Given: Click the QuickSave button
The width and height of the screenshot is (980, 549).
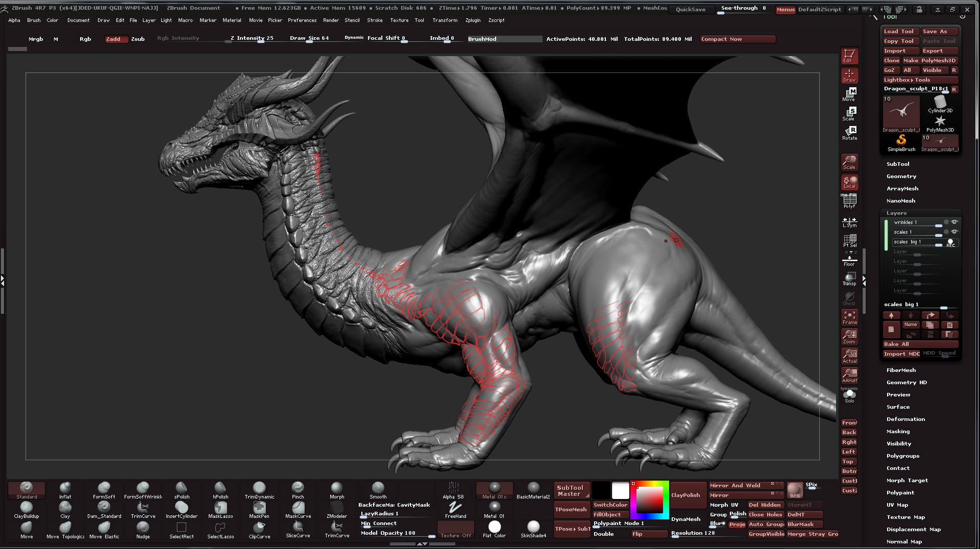Looking at the screenshot, I should 691,9.
